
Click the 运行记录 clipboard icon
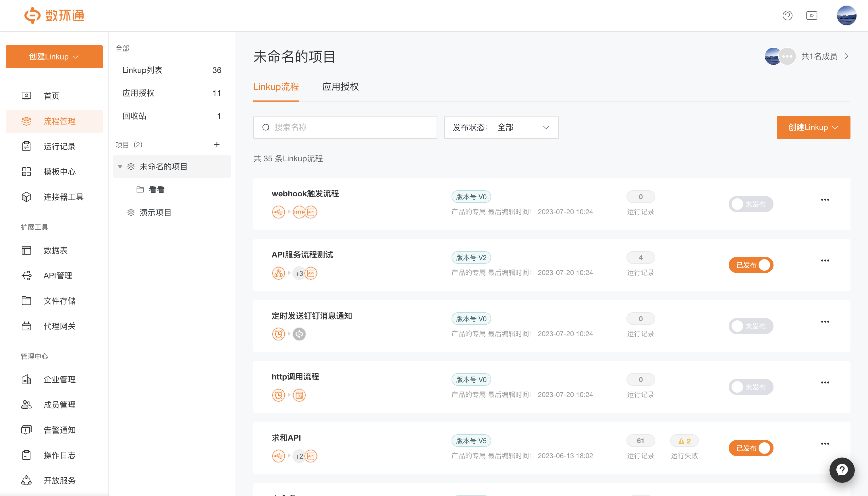26,146
